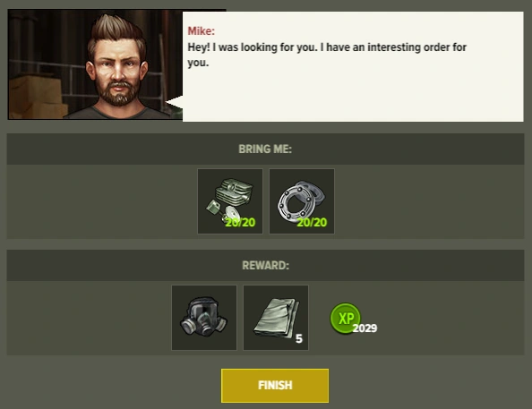The width and height of the screenshot is (532, 409).
Task: Click the green XP badge
Action: (346, 318)
